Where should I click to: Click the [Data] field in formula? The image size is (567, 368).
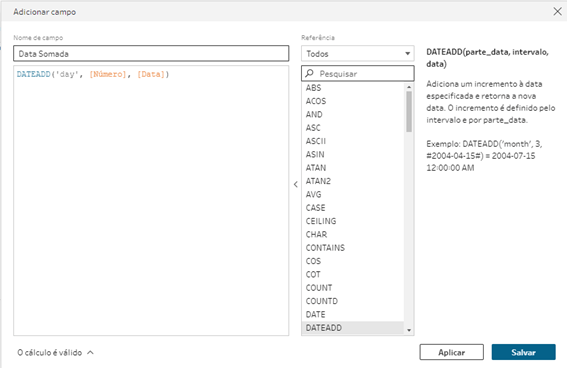click(x=151, y=74)
